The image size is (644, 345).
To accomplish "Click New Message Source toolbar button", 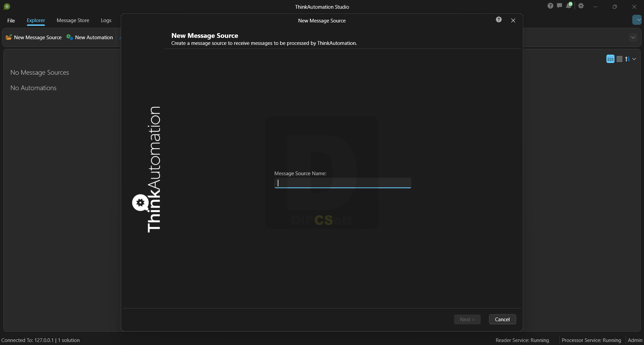I will [34, 37].
